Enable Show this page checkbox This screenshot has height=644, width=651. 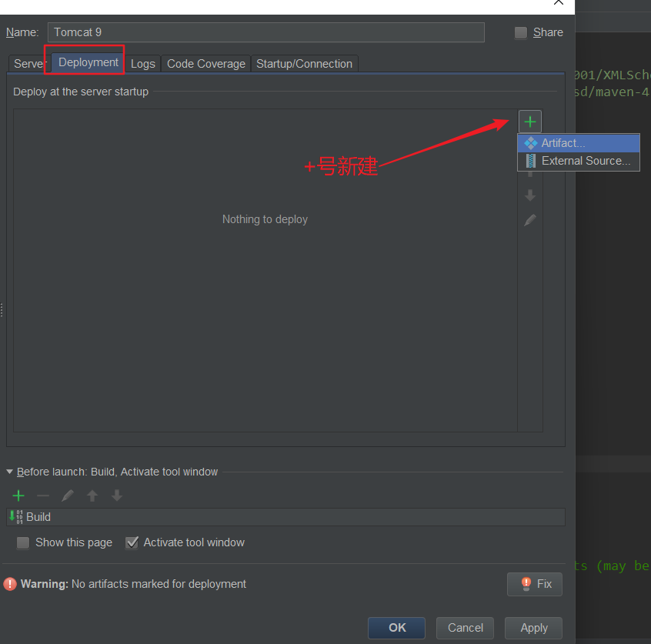tap(23, 542)
